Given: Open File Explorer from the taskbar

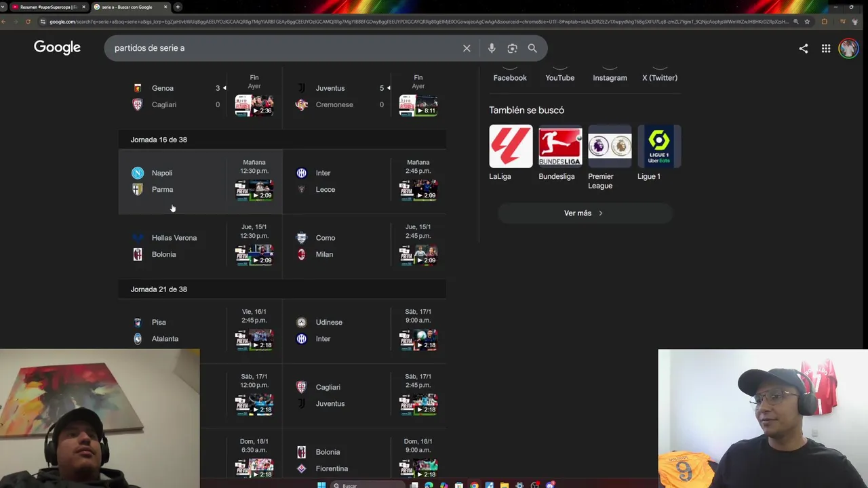Looking at the screenshot, I should [x=504, y=485].
